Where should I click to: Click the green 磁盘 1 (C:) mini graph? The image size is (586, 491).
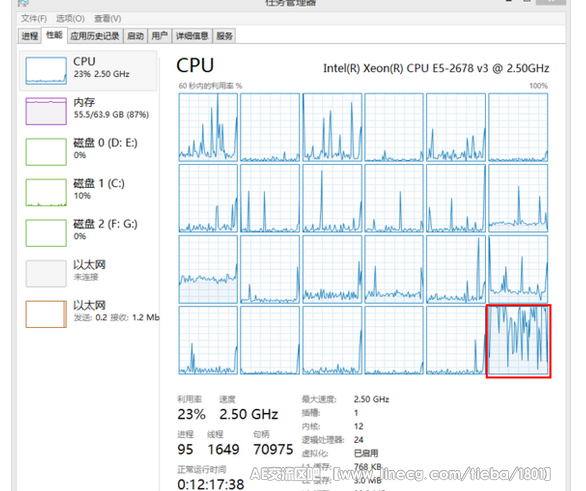(46, 192)
